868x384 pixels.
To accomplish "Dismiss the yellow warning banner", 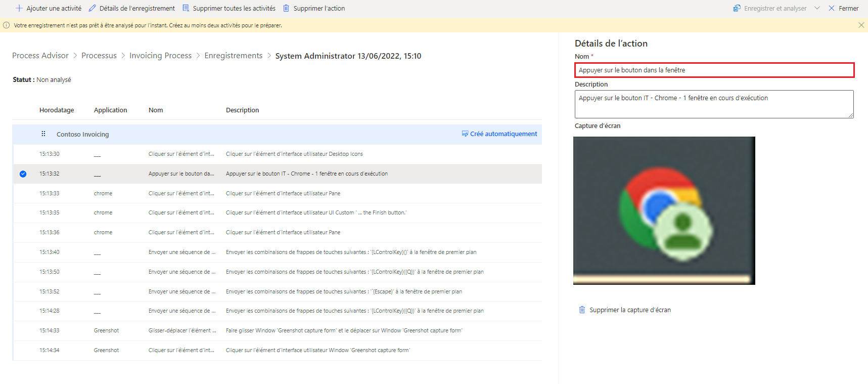I will pos(861,25).
